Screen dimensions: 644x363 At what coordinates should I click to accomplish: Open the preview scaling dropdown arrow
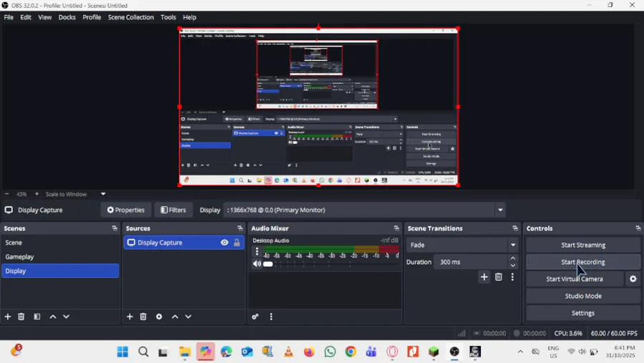tap(103, 194)
